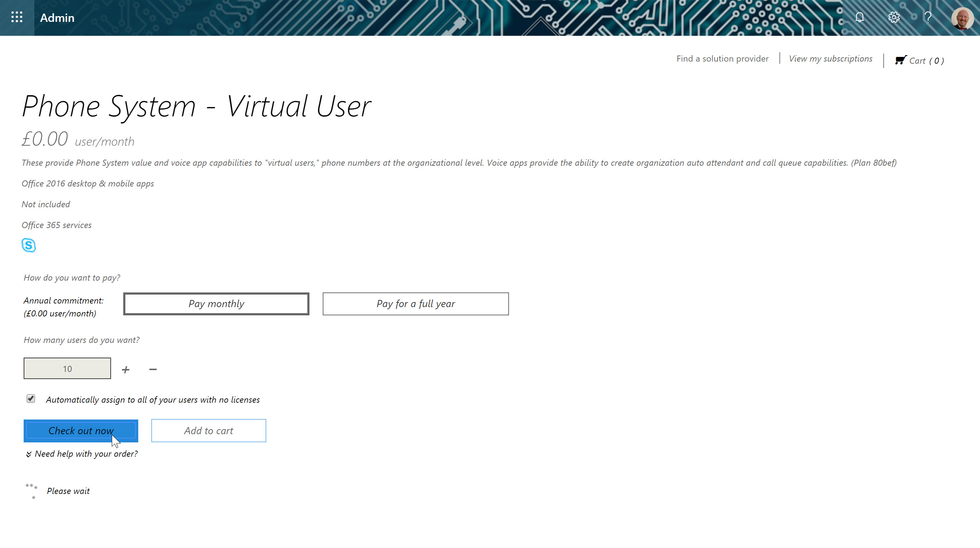Decrease the user count with minus icon
The height and width of the screenshot is (548, 980).
[153, 369]
